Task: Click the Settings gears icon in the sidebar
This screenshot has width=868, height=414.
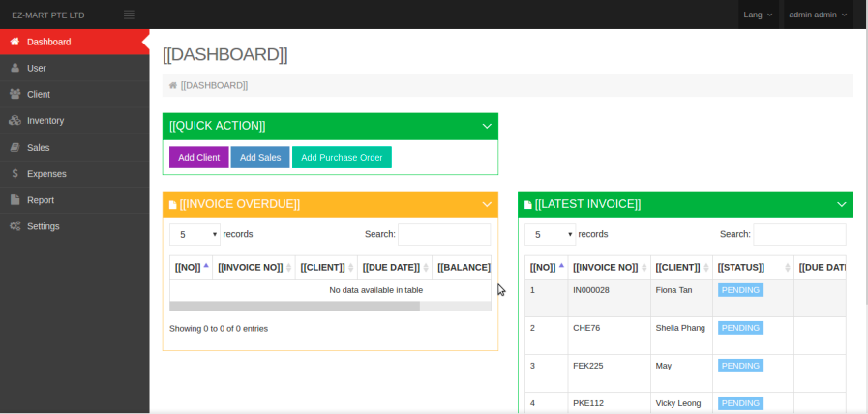Action: 15,226
